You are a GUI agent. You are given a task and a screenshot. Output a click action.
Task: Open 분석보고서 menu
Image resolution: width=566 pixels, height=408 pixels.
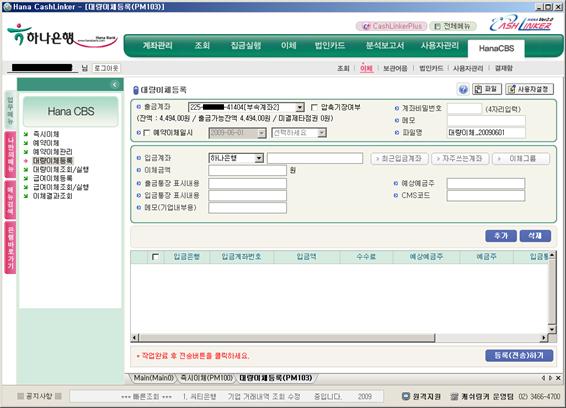(385, 45)
